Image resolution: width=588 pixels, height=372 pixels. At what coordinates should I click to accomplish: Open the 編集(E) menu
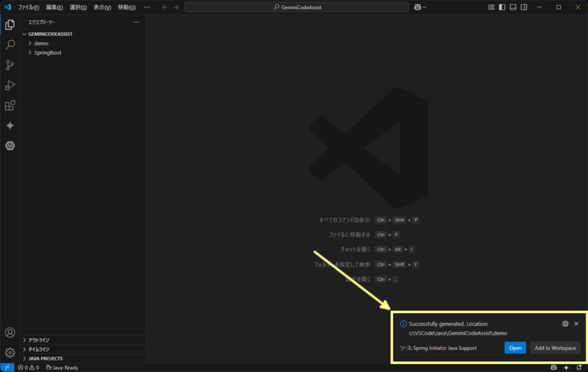[55, 7]
